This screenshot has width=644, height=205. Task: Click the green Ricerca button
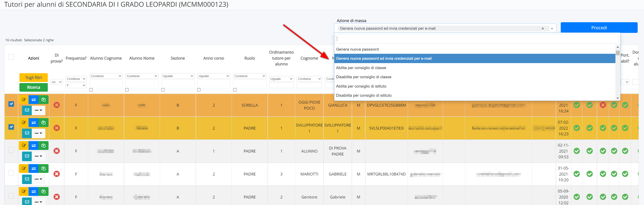(x=33, y=87)
